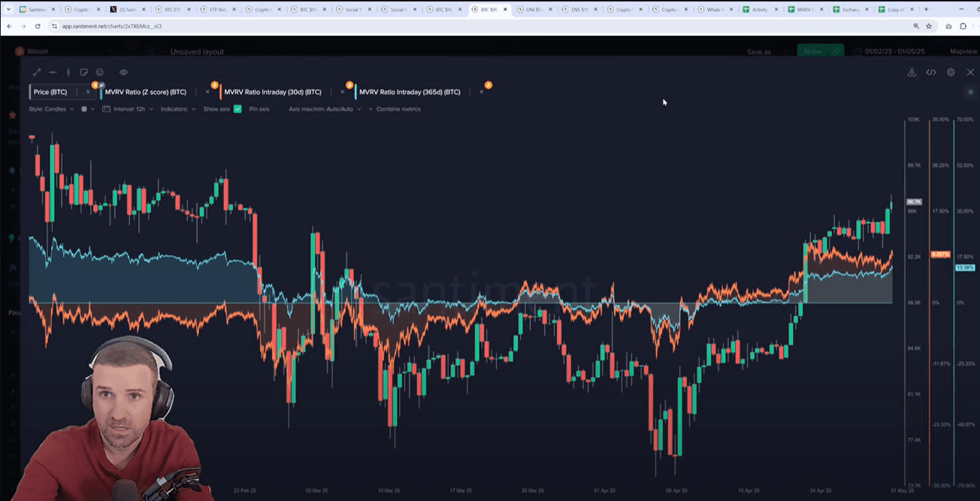The image size is (980, 501).
Task: Open chart settings gear icon
Action: pyautogui.click(x=951, y=72)
